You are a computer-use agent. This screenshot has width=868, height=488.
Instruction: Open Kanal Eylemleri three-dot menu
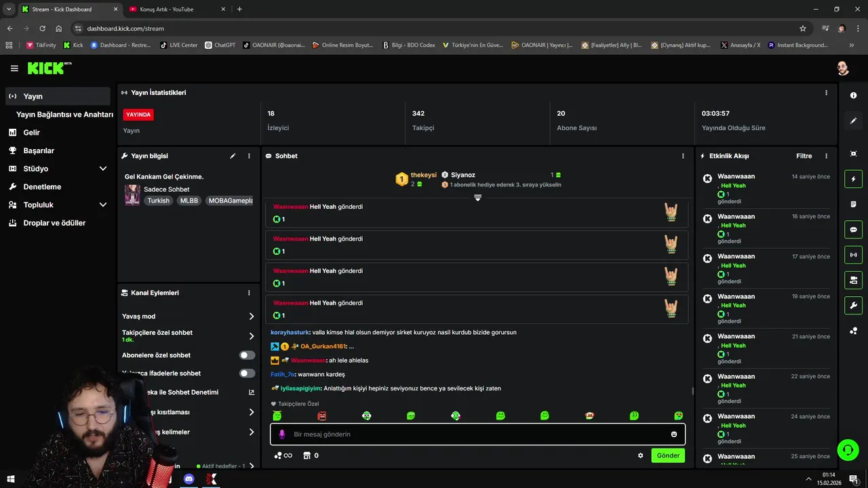(x=249, y=293)
